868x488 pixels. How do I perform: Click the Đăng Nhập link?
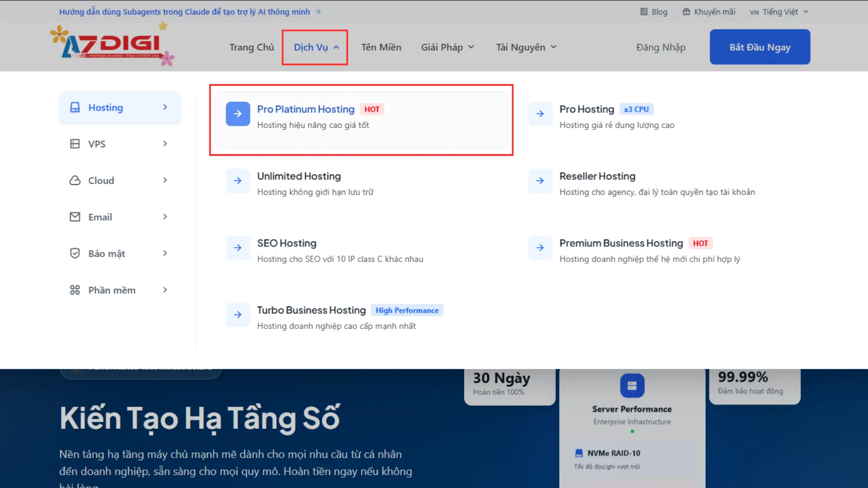pyautogui.click(x=661, y=47)
